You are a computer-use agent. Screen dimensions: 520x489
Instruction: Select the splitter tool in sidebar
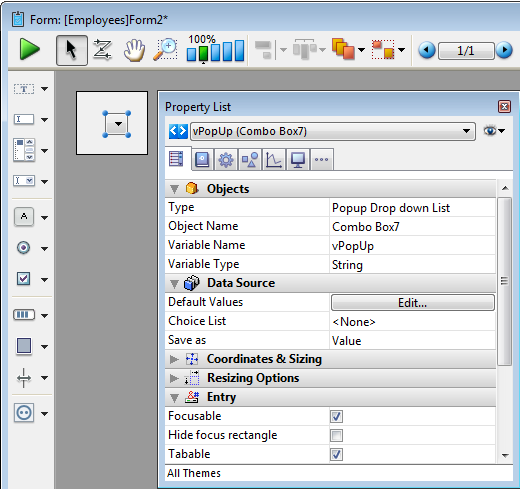[24, 378]
